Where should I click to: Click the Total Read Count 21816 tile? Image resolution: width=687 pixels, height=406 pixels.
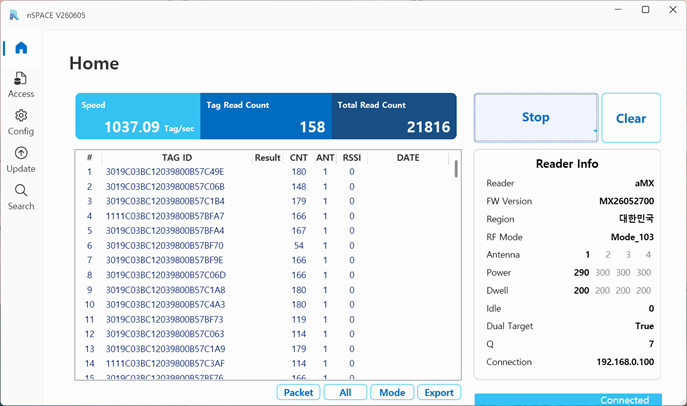[394, 116]
